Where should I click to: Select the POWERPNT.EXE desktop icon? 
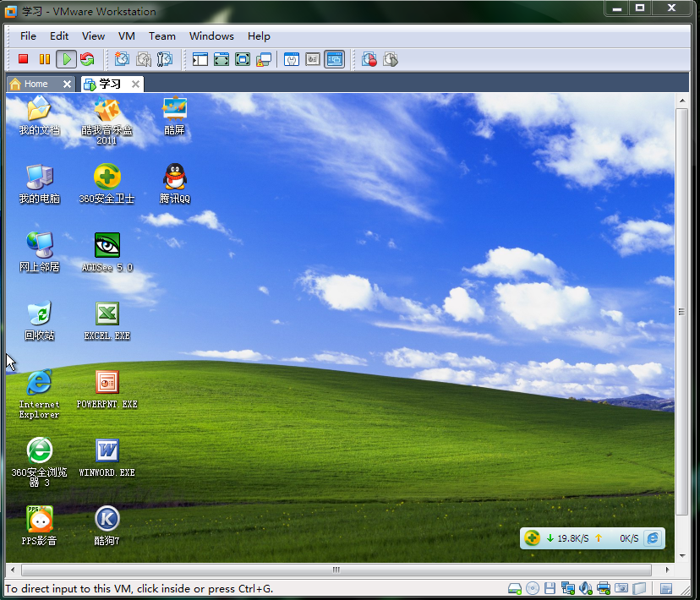(x=107, y=389)
